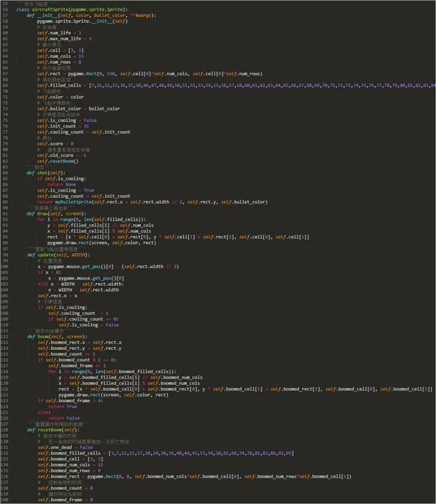Click 'self.boomed_filled_cells = [3,7,12' list line
436x504 pixels.
(166, 453)
